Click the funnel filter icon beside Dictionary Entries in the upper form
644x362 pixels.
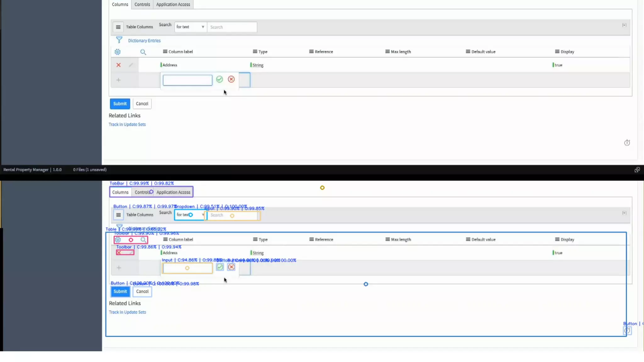119,40
